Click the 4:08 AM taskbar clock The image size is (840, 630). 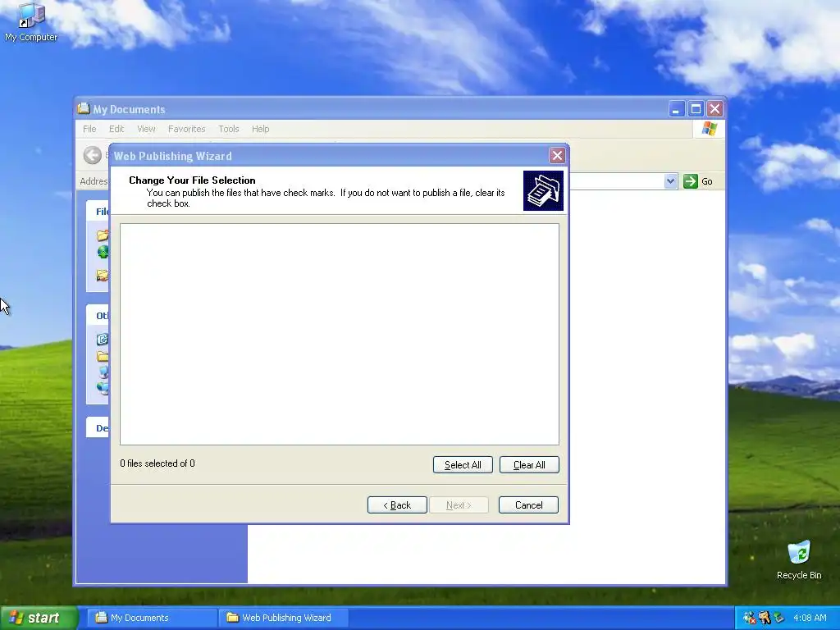(x=810, y=618)
